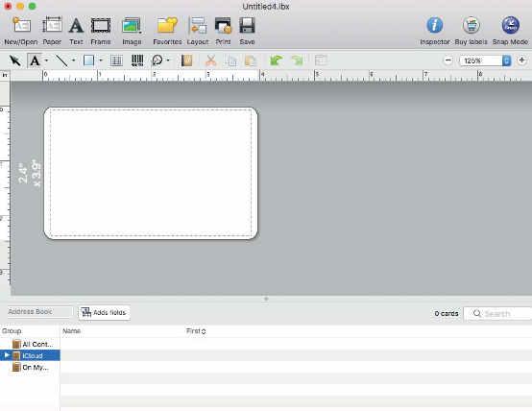Choose the line drawing tool
Screen dimensions: 532x411
point(61,60)
